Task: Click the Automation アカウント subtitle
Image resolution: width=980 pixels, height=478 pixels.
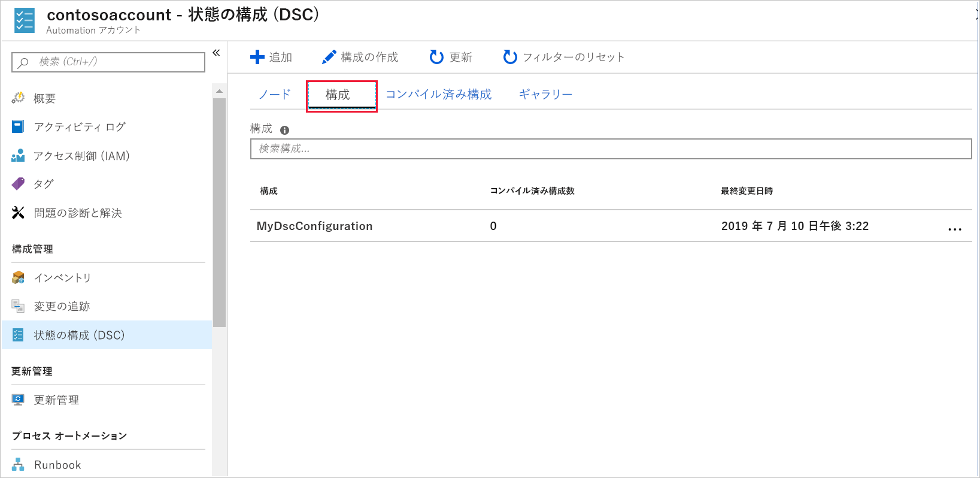Action: coord(93,30)
